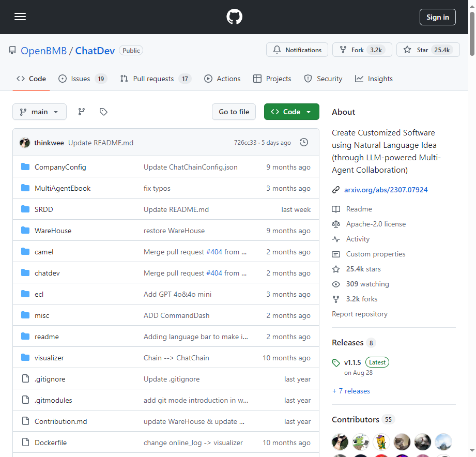Open the readme folder

coord(47,337)
